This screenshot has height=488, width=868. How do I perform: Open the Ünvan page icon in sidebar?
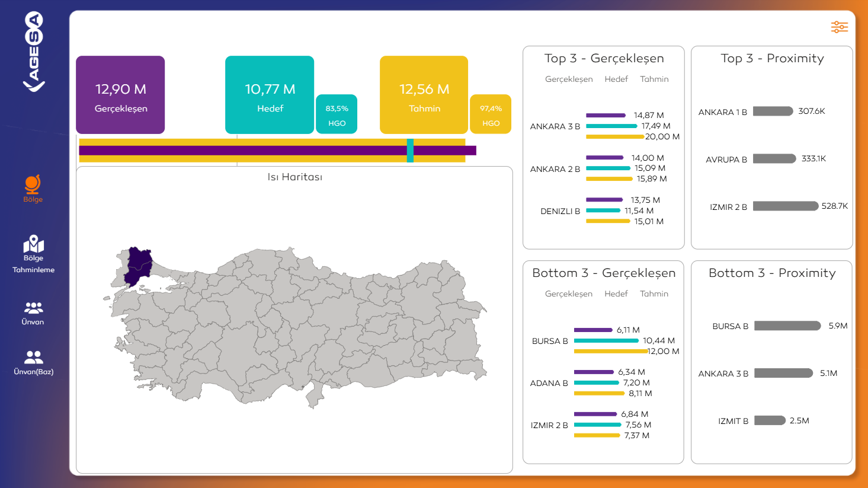(33, 308)
